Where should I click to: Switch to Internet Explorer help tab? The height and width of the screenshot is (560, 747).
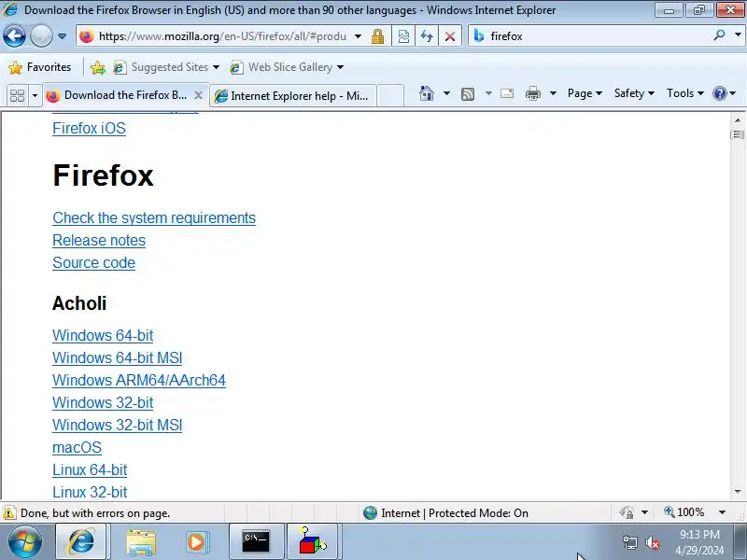click(x=293, y=96)
